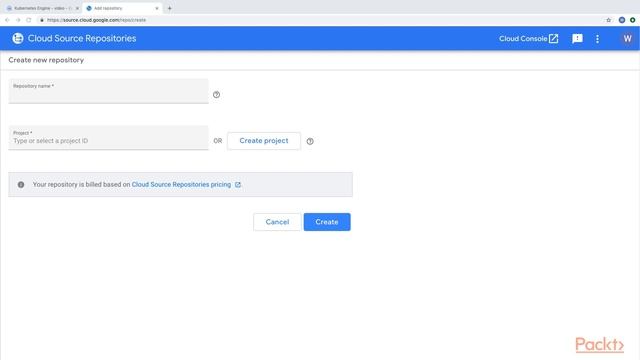This screenshot has width=640, height=360.
Task: Click the info icon in billing notice
Action: coord(21,184)
